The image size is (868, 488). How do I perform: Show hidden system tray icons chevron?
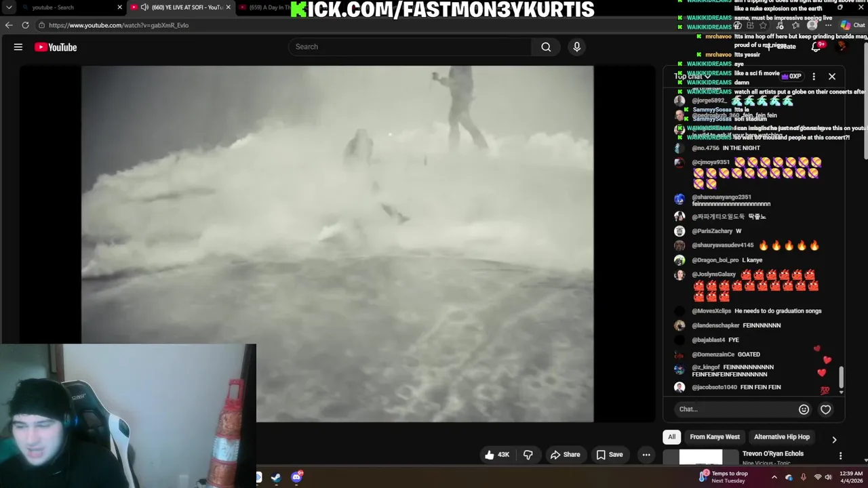coord(774,477)
